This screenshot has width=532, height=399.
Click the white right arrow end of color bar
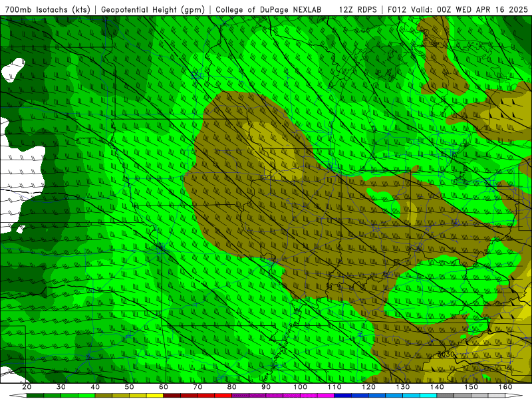click(x=513, y=395)
